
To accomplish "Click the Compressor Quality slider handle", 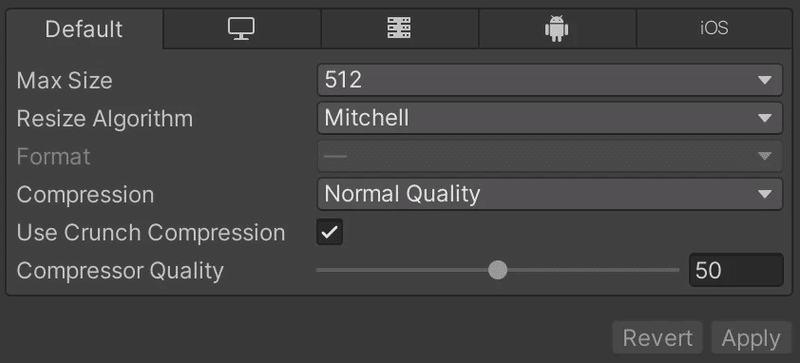I will 497,270.
